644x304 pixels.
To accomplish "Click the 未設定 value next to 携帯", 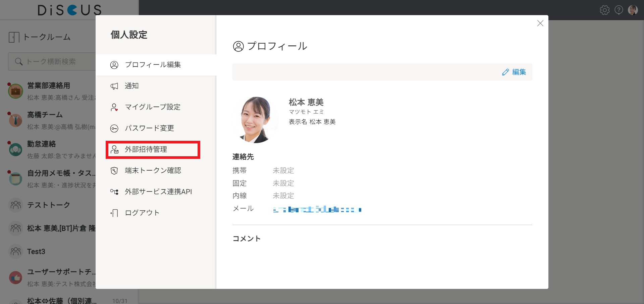I will [x=283, y=171].
